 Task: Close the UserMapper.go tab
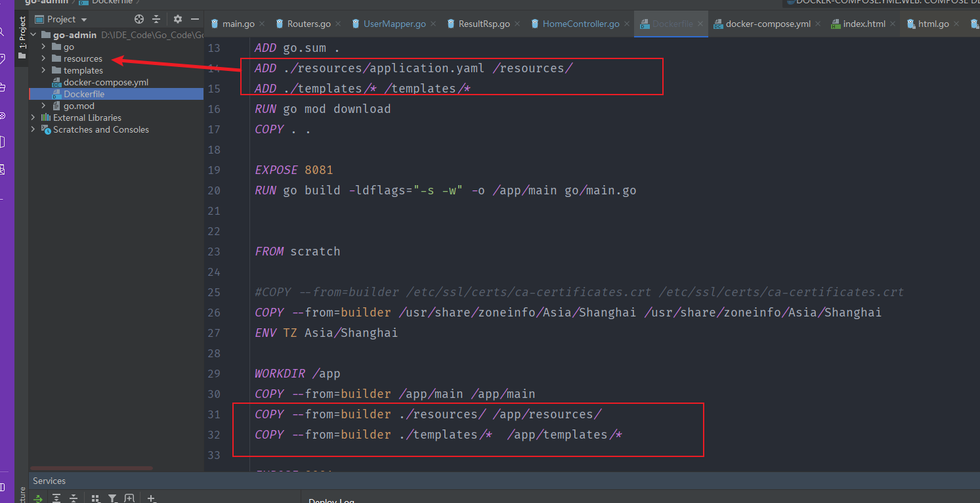pyautogui.click(x=434, y=24)
